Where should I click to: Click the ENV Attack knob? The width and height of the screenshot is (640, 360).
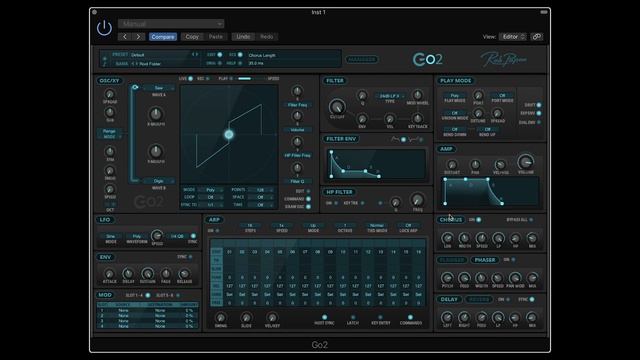coord(109,273)
